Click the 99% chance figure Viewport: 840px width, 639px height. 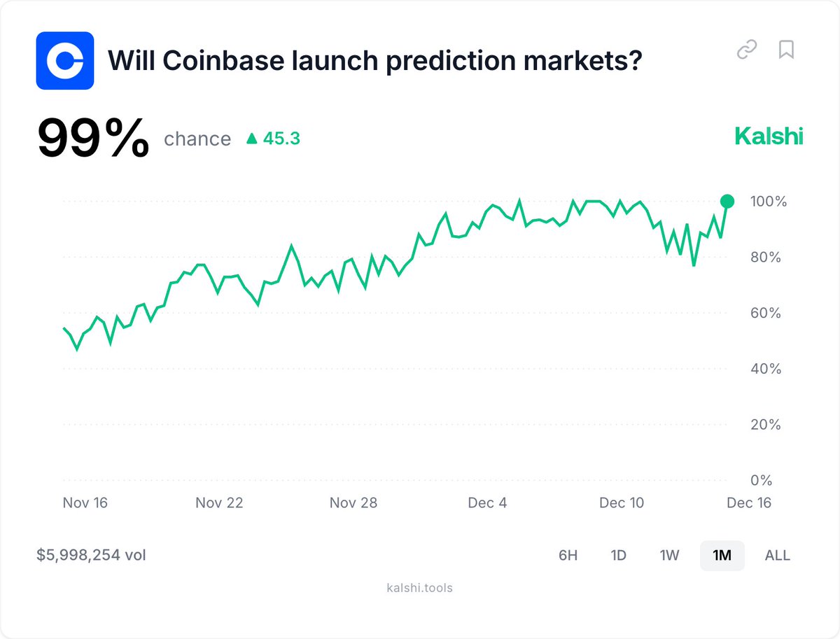pos(93,139)
